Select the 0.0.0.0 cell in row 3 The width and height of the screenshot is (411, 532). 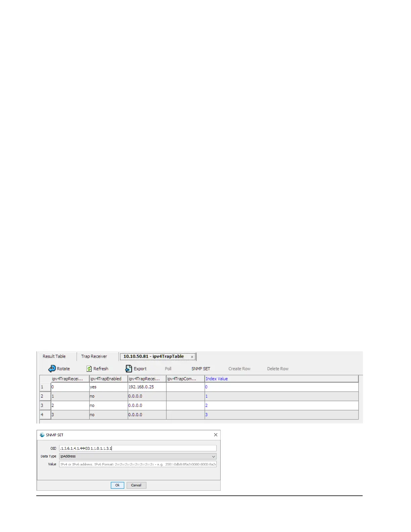147,405
